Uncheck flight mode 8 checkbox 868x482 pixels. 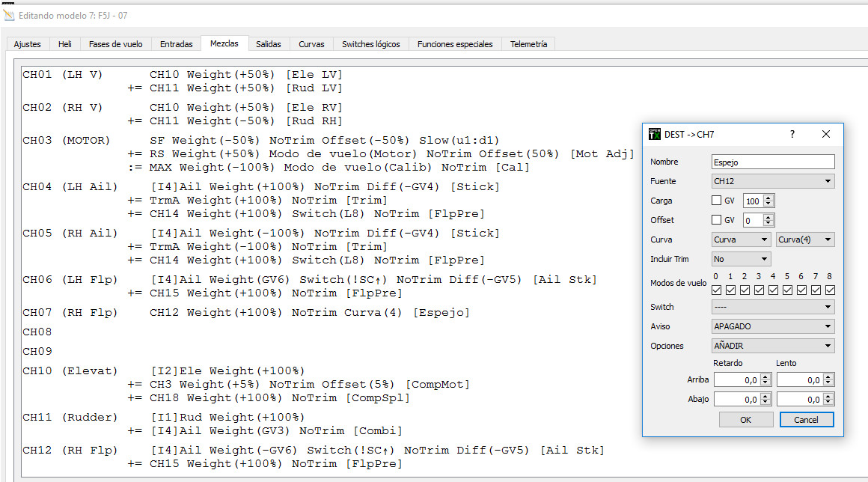pyautogui.click(x=829, y=290)
